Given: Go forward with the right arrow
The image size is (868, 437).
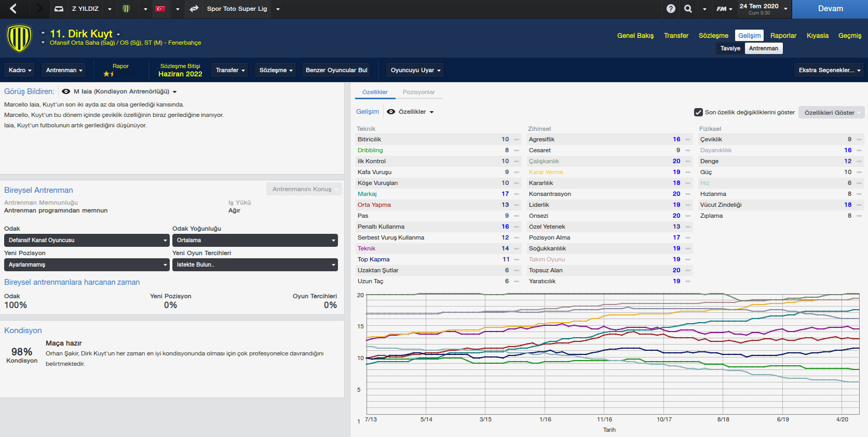Looking at the screenshot, I should point(39,8).
